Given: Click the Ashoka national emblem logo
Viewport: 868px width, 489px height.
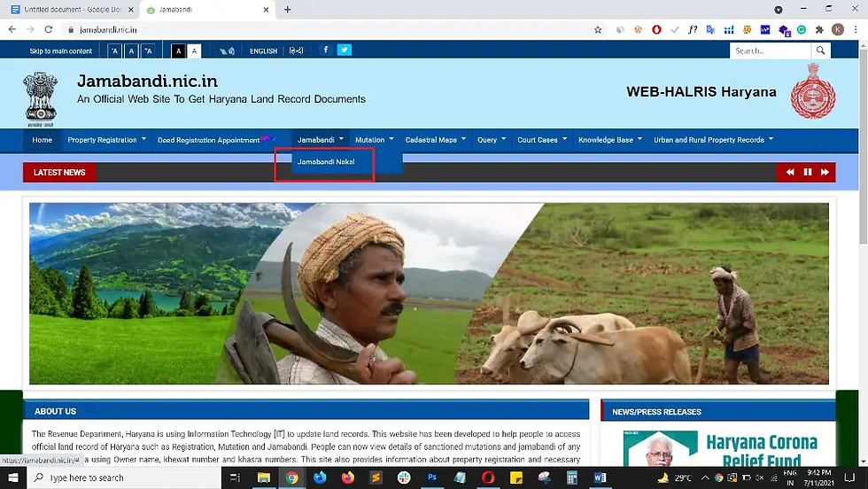Looking at the screenshot, I should coord(41,98).
